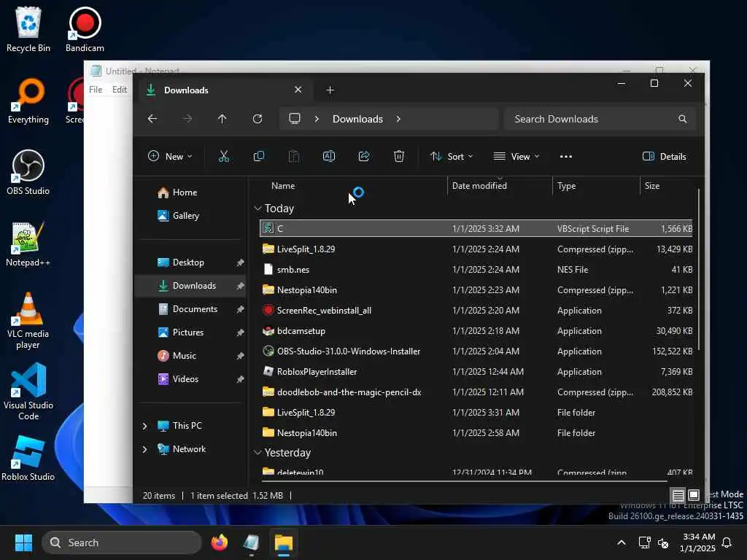This screenshot has height=560, width=747.
Task: Select OBS-Studio-31.0.0-Windows-Installer file
Action: [476, 351]
